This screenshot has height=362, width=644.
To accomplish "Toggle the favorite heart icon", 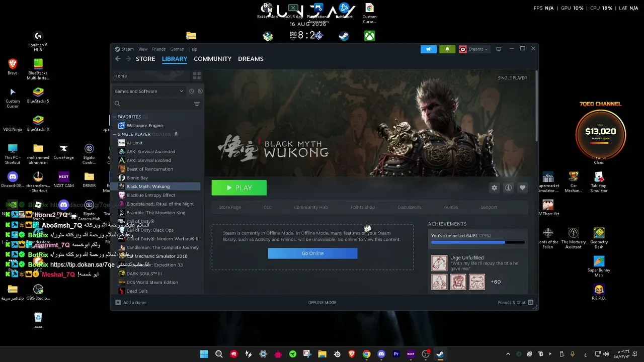I will point(522,188).
